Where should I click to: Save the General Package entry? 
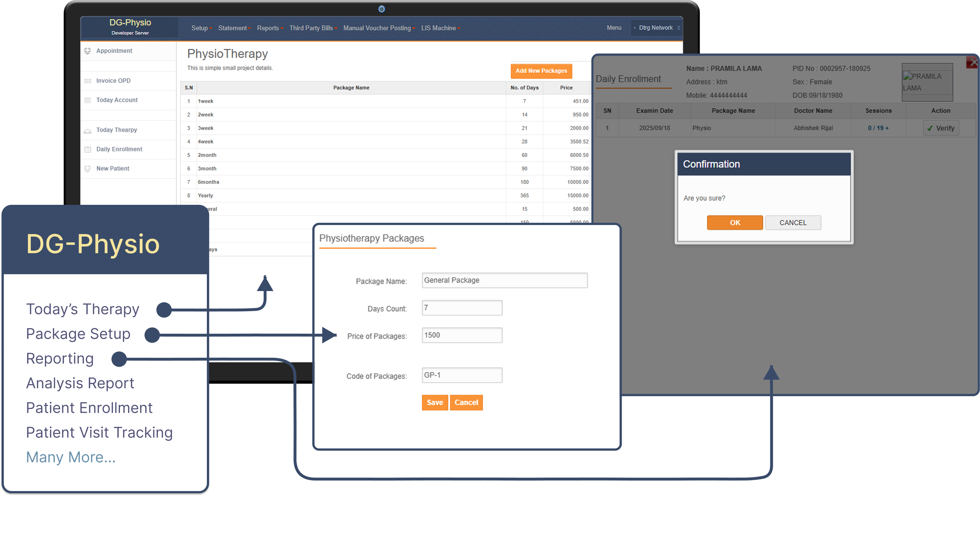[x=434, y=402]
